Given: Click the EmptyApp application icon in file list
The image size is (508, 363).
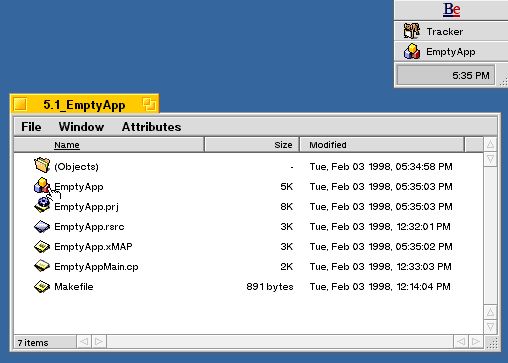Looking at the screenshot, I should coord(42,185).
